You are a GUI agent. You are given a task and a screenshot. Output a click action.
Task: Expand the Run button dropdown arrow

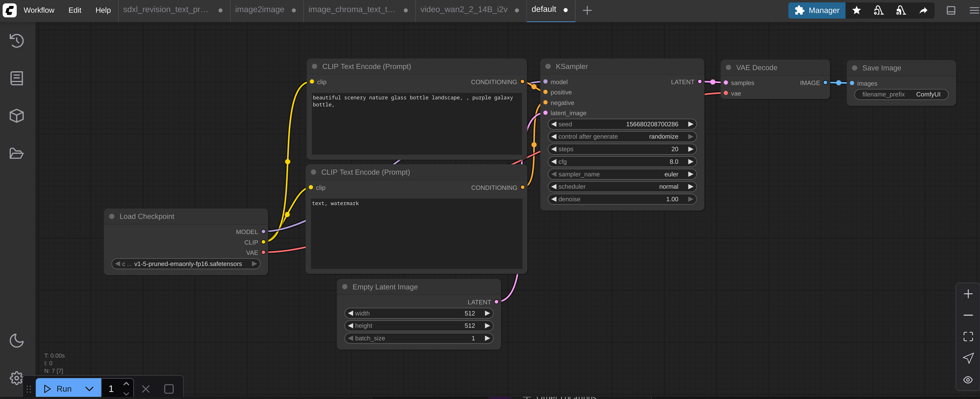pos(89,389)
